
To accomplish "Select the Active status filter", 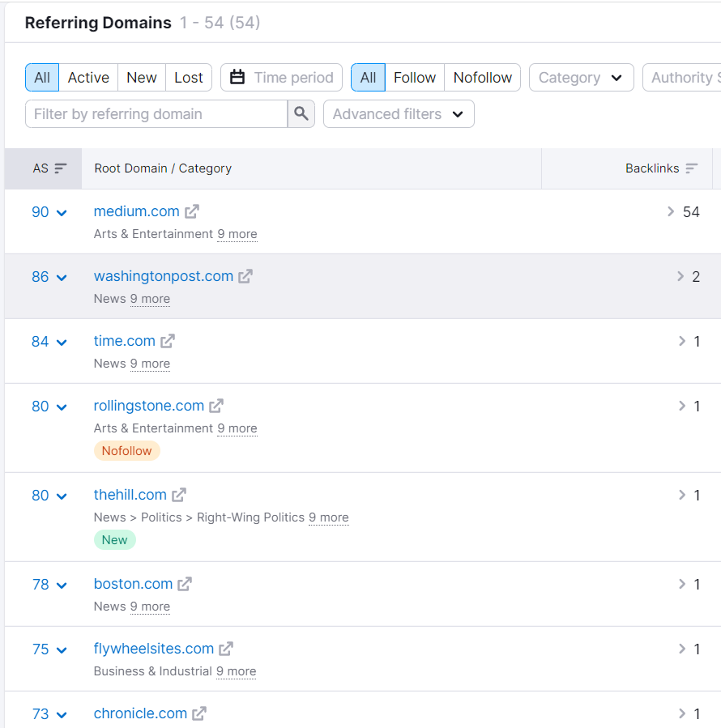I will point(88,77).
